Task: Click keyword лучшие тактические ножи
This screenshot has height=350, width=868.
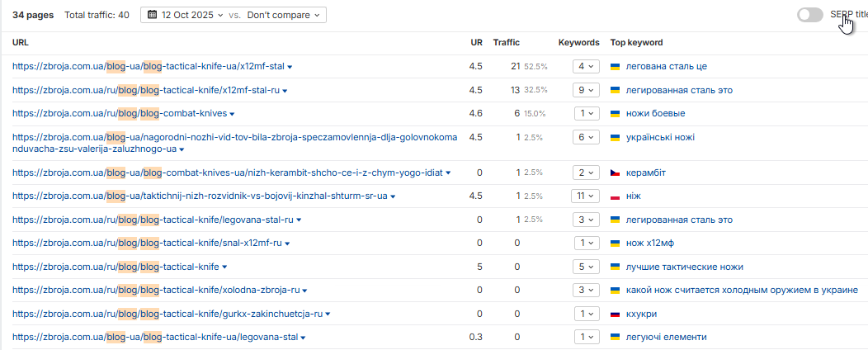Action: coord(684,267)
